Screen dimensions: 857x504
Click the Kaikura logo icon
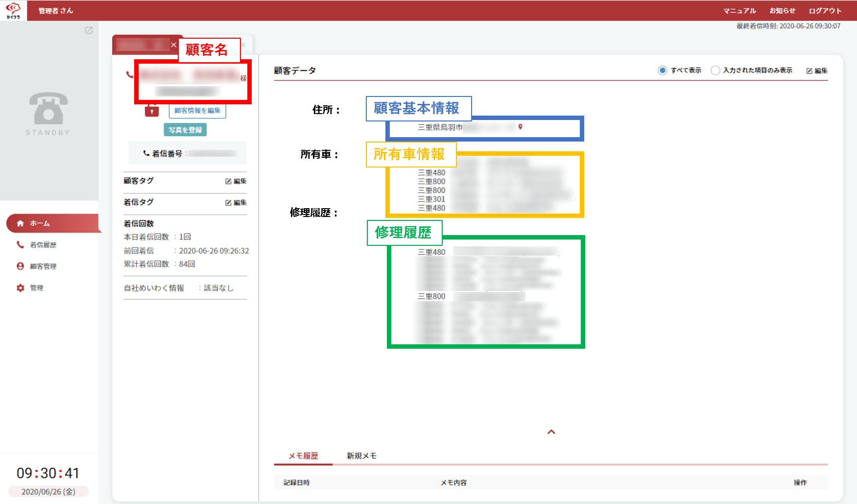13,10
